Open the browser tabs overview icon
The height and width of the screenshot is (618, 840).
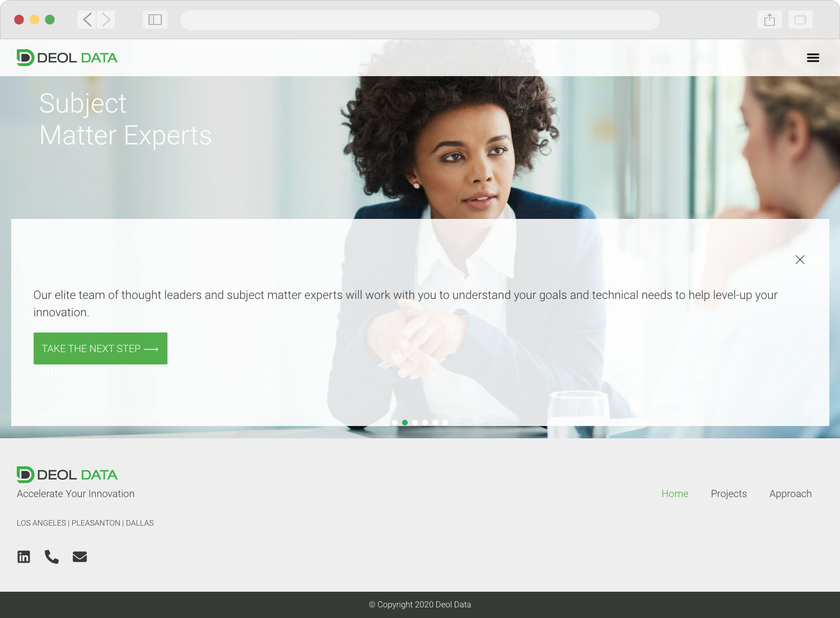(800, 20)
